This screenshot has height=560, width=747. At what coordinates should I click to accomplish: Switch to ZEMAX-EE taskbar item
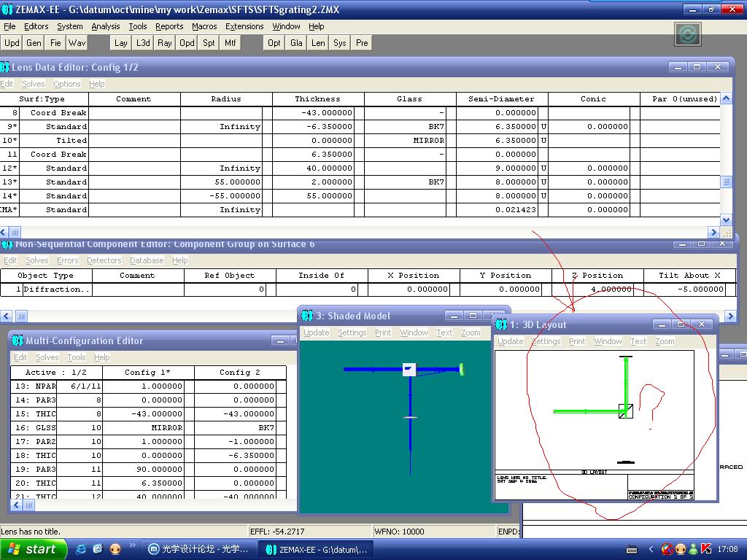click(x=317, y=550)
